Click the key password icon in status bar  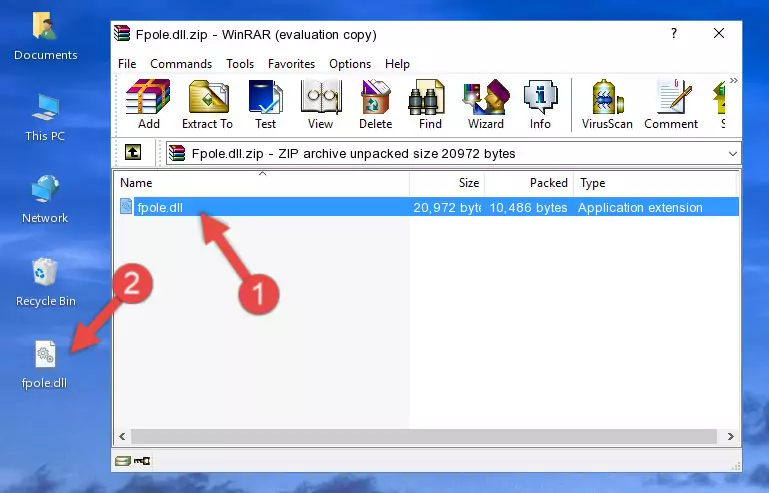pos(142,461)
